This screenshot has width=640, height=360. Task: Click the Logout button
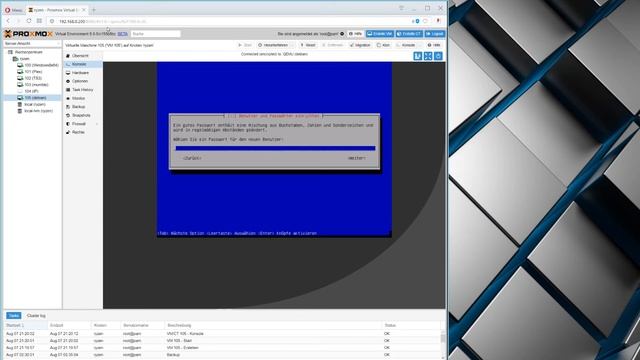[435, 34]
